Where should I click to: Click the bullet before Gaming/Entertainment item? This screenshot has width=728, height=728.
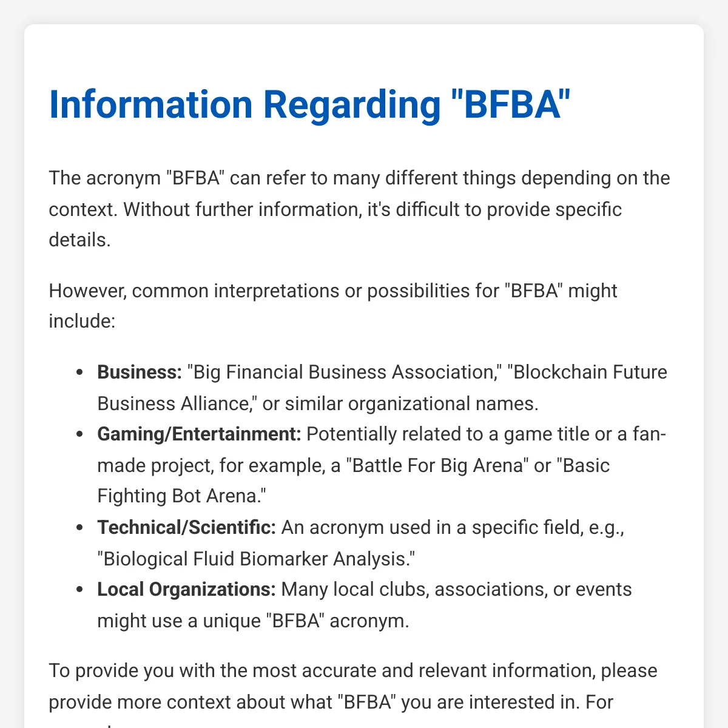(78, 435)
